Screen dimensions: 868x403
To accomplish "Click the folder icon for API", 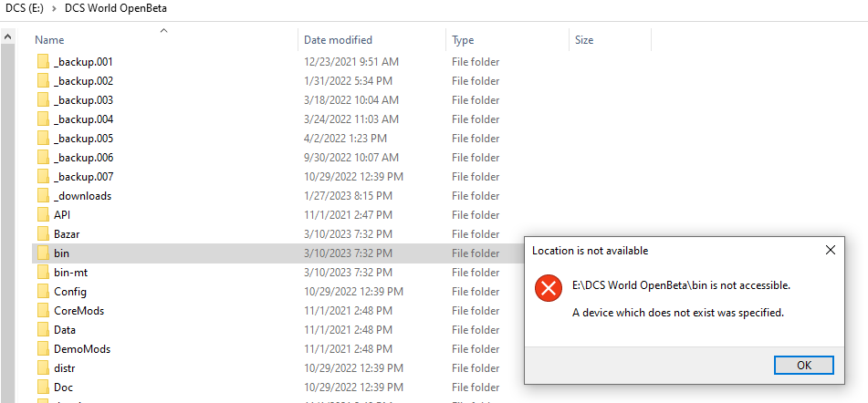I will (x=44, y=215).
